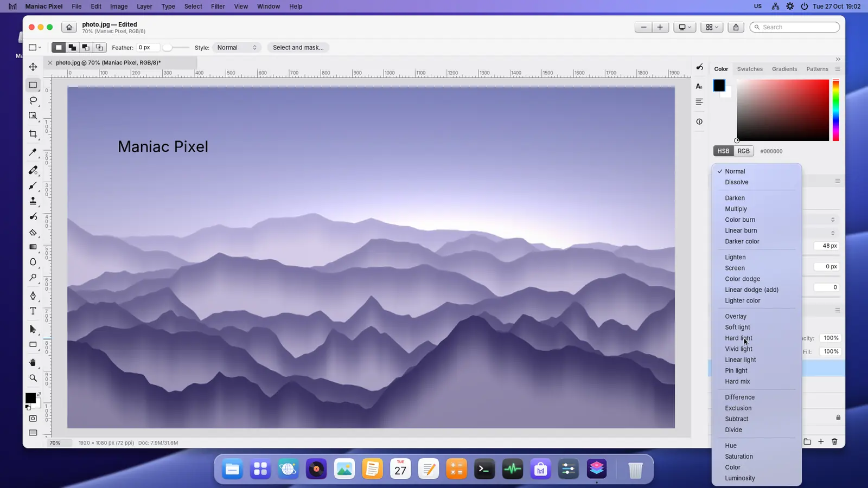This screenshot has width=868, height=488.
Task: Choose the New selection mode button
Action: [59, 48]
